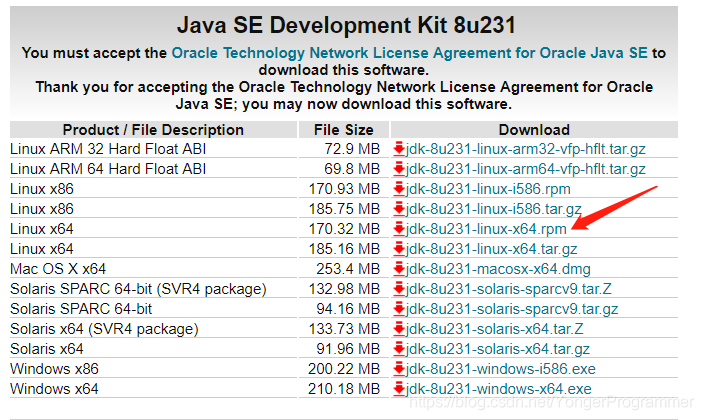Click the Download column header
This screenshot has width=704, height=420.
[x=534, y=130]
